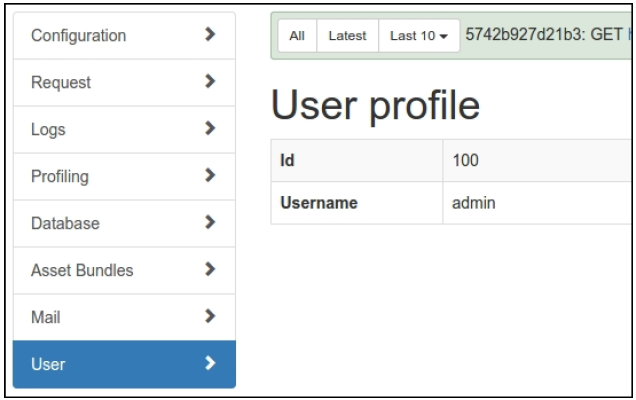Click the arrow icon in Asset Bundles row
The image size is (636, 400).
[x=209, y=270]
